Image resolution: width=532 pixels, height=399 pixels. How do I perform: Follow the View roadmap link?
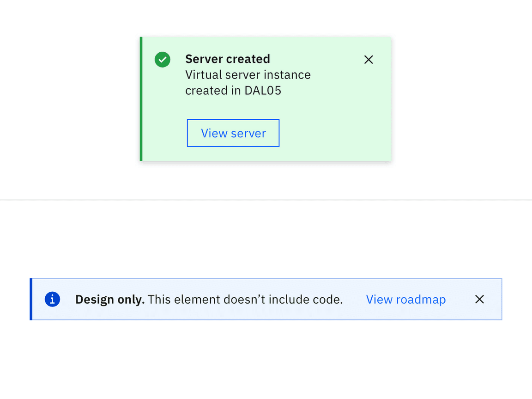(x=406, y=300)
